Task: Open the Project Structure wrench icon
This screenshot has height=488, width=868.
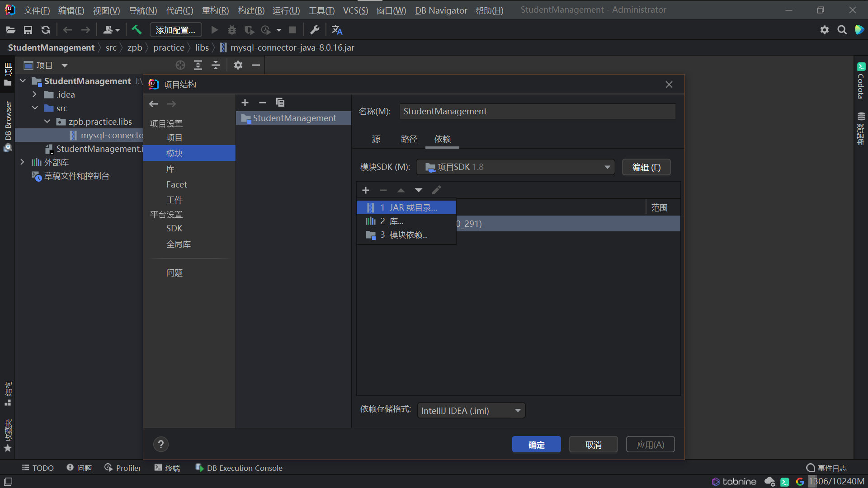Action: [315, 30]
